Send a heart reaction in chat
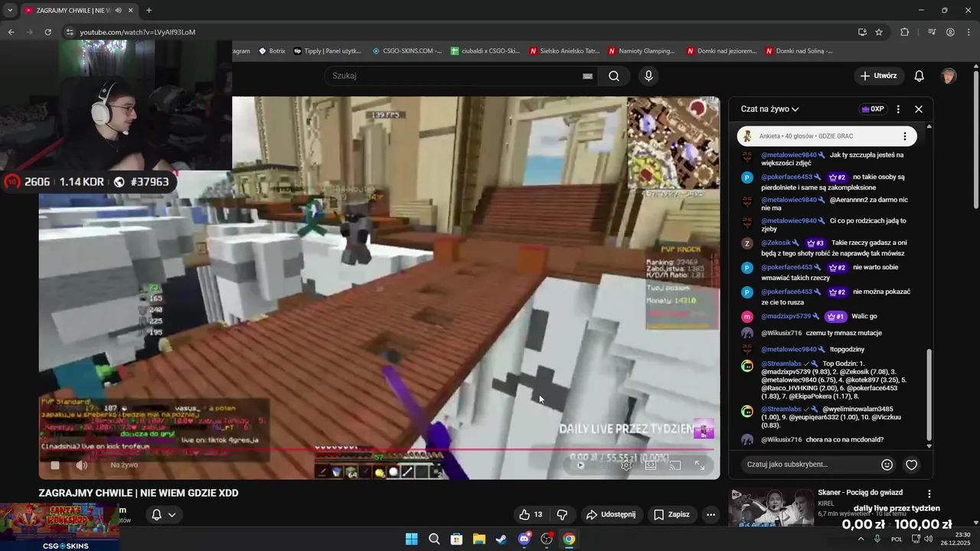 [912, 465]
